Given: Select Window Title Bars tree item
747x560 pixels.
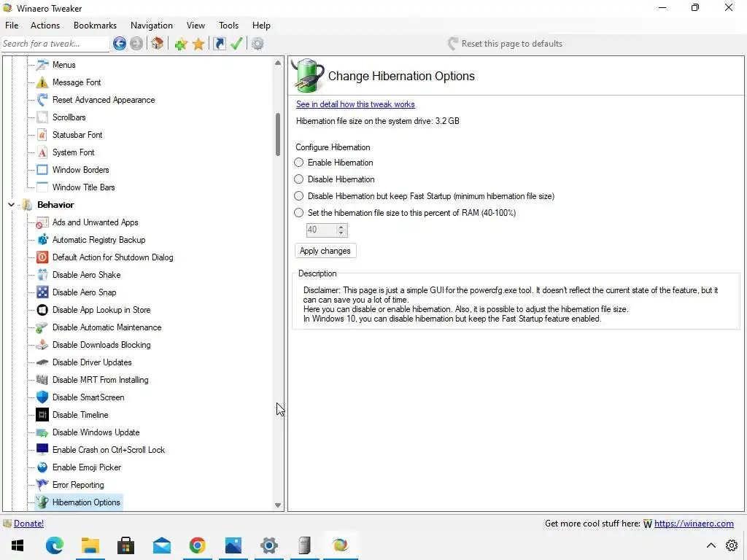Looking at the screenshot, I should 83,187.
